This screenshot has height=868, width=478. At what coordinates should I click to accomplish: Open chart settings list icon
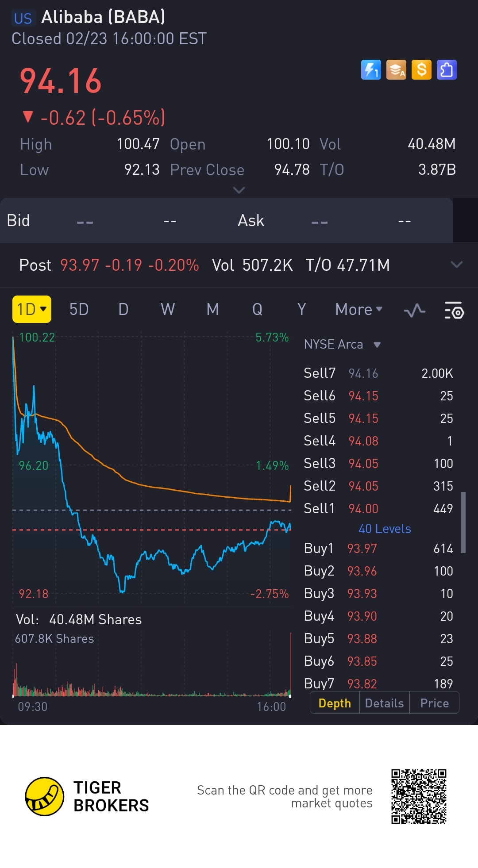tap(454, 310)
